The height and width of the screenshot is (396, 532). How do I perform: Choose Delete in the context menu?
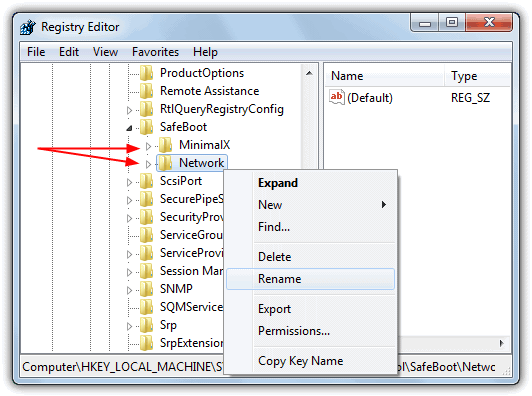point(310,257)
